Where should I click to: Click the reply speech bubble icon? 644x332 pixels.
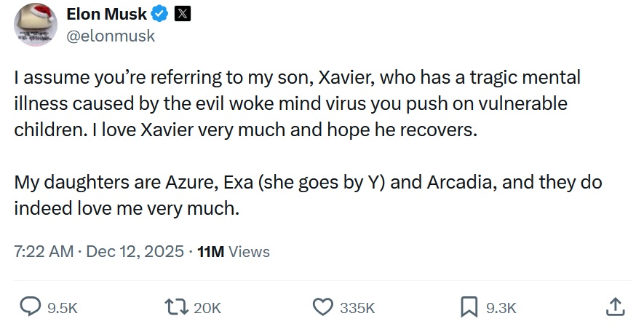click(29, 308)
